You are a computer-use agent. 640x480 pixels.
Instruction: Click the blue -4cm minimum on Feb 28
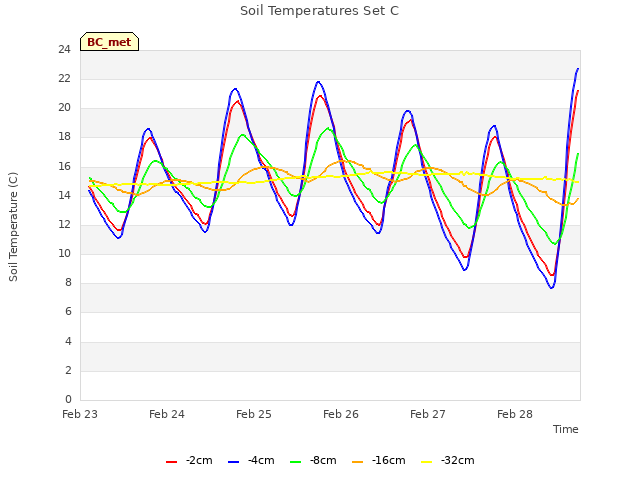tap(551, 288)
